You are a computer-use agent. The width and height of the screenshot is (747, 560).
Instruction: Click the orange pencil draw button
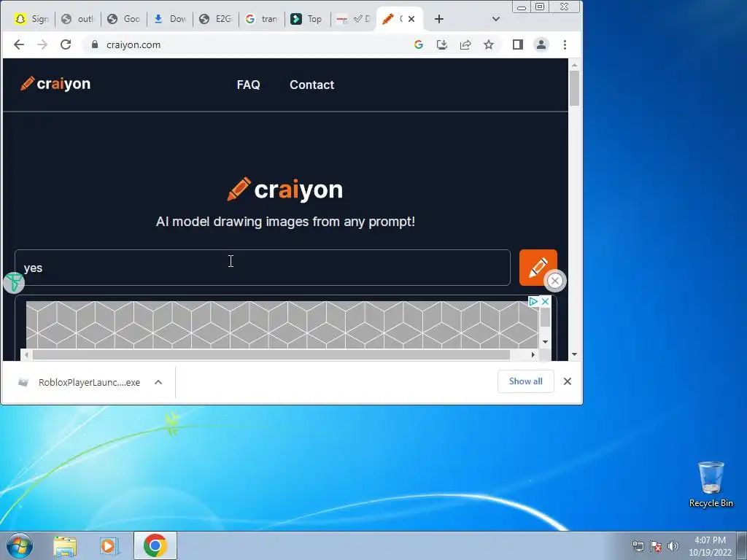(x=538, y=267)
